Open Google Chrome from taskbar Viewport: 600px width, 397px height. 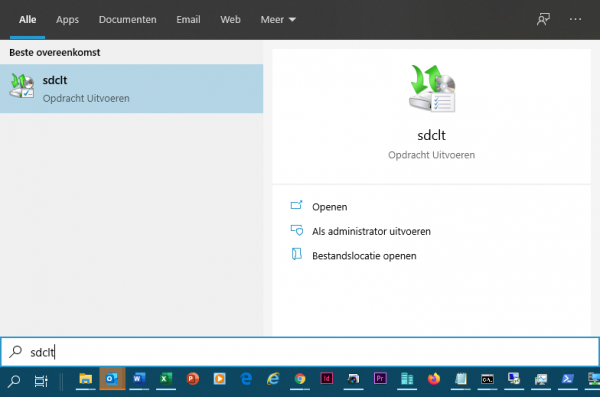pyautogui.click(x=300, y=379)
